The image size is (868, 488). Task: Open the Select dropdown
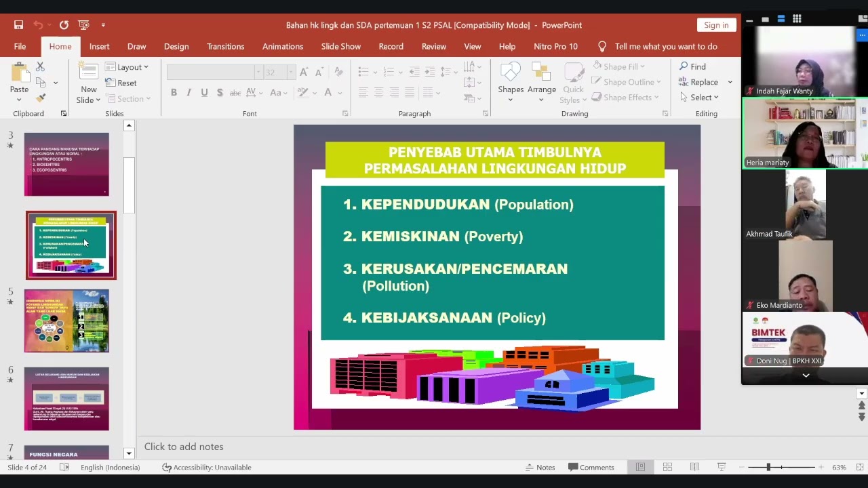click(699, 98)
